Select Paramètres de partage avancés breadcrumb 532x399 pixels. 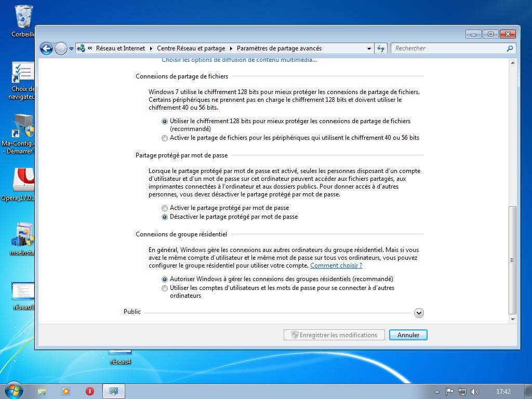point(279,48)
